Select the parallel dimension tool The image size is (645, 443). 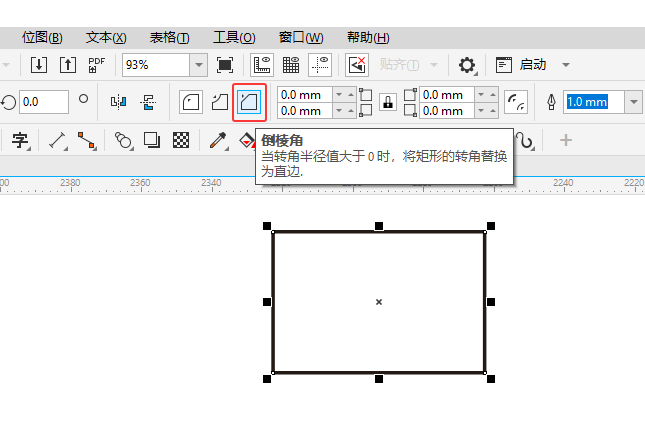[x=58, y=140]
